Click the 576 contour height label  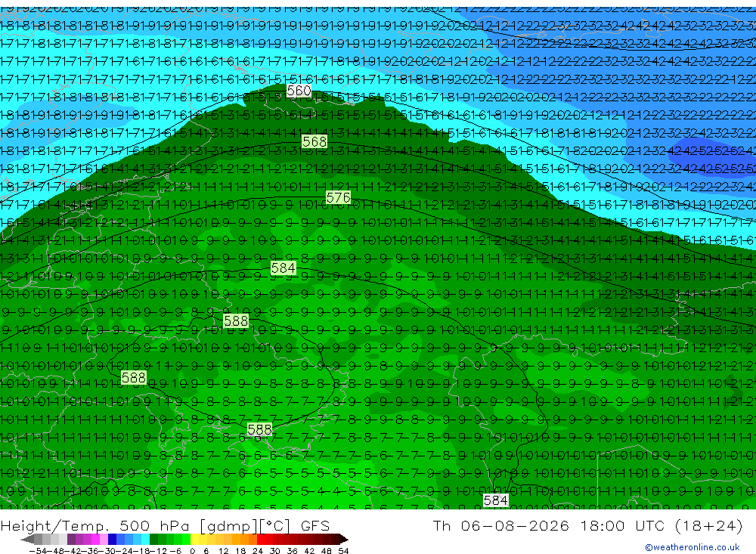[x=338, y=198]
